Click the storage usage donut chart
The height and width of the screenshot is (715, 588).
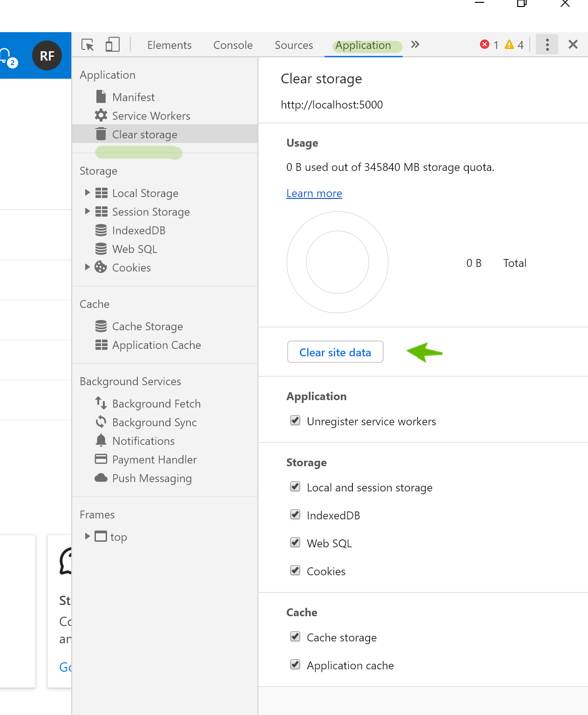tap(337, 262)
